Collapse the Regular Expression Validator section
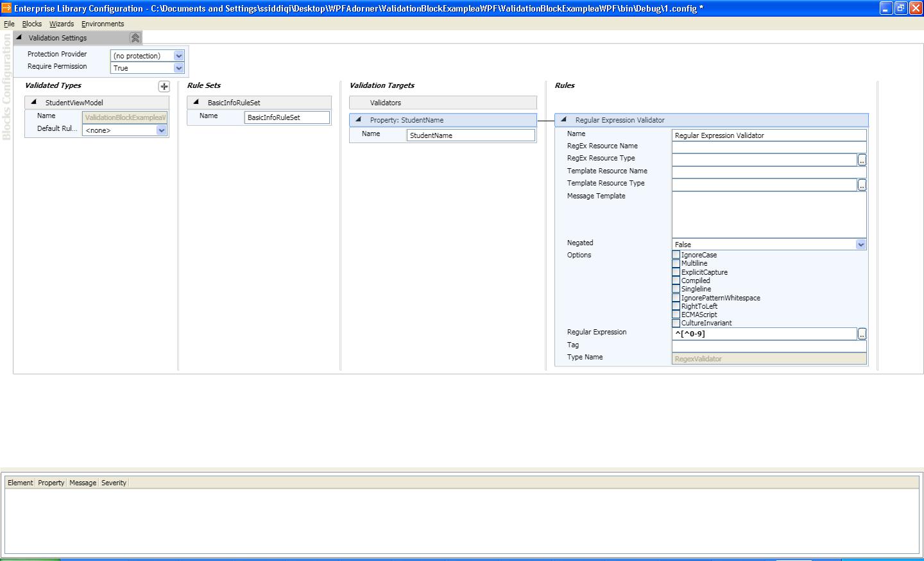Viewport: 924px width, 561px height. point(564,120)
